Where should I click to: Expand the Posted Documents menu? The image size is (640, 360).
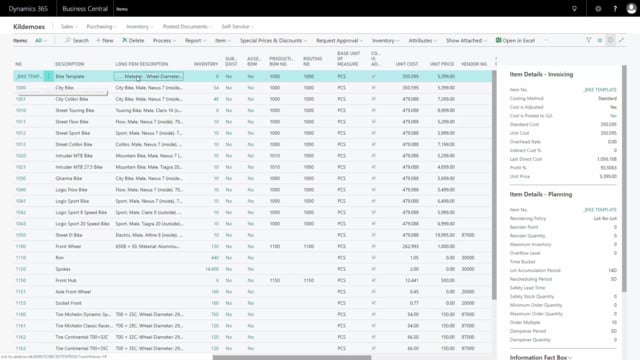click(187, 27)
